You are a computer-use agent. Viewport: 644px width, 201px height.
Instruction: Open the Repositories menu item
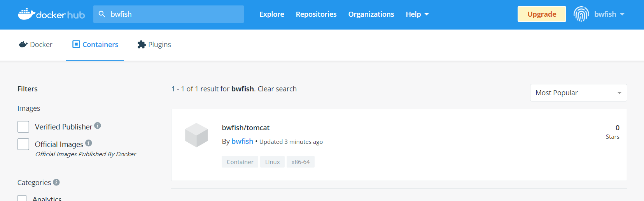coord(316,14)
